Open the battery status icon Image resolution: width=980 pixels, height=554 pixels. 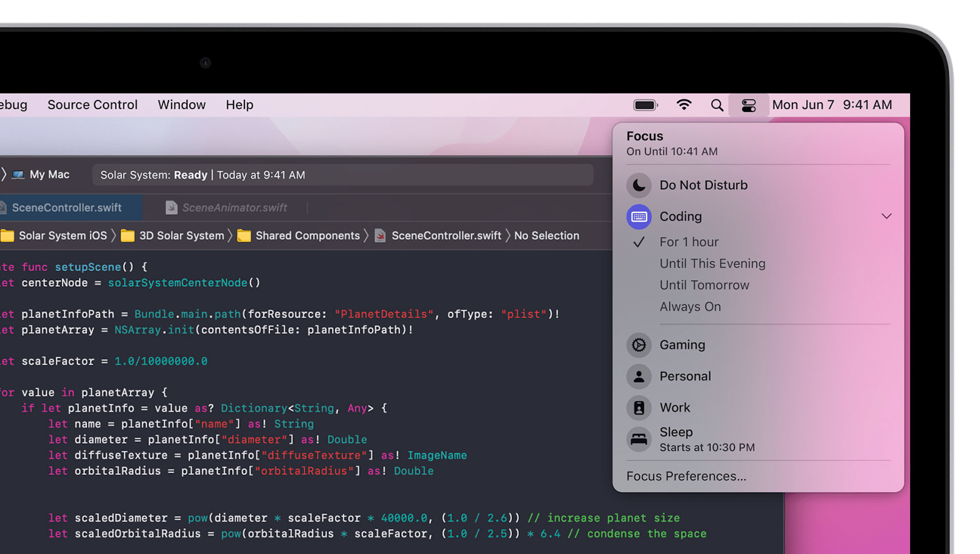(645, 105)
